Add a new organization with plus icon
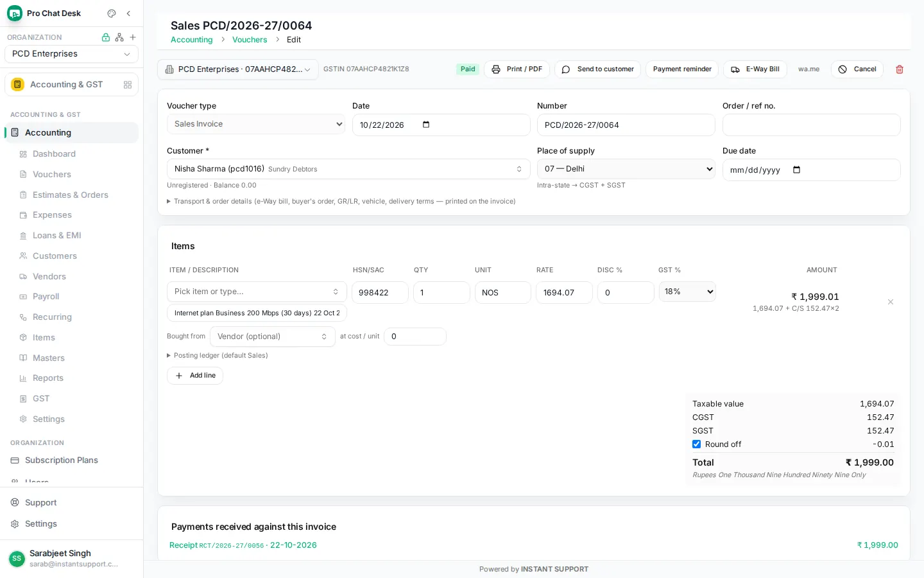This screenshot has width=924, height=578. coord(133,37)
